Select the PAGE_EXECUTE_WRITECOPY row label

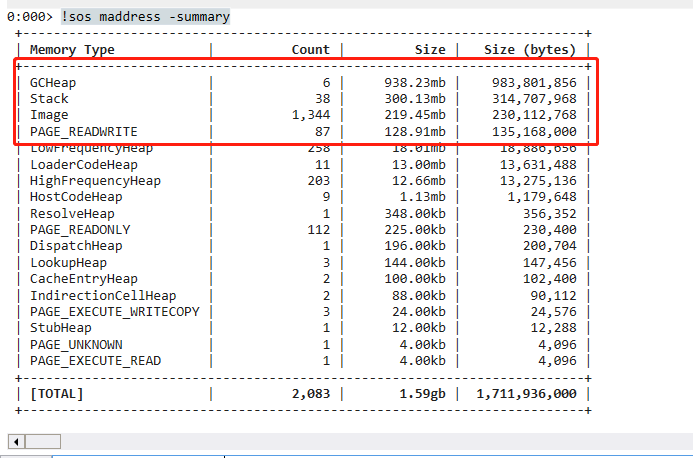pyautogui.click(x=115, y=312)
